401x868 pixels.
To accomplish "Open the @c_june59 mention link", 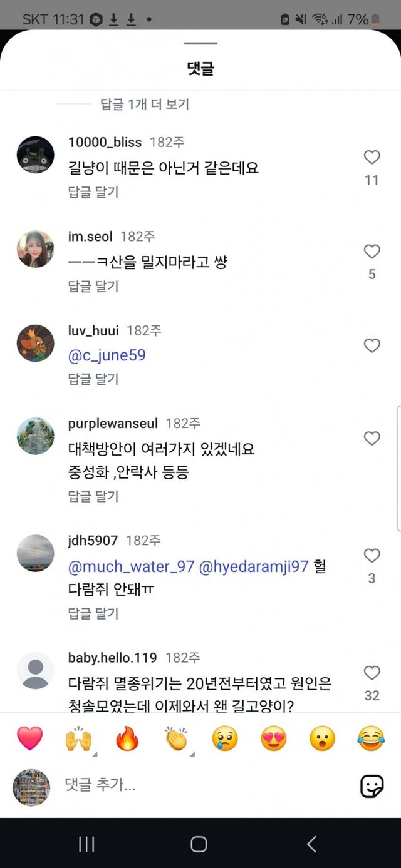I will (107, 355).
